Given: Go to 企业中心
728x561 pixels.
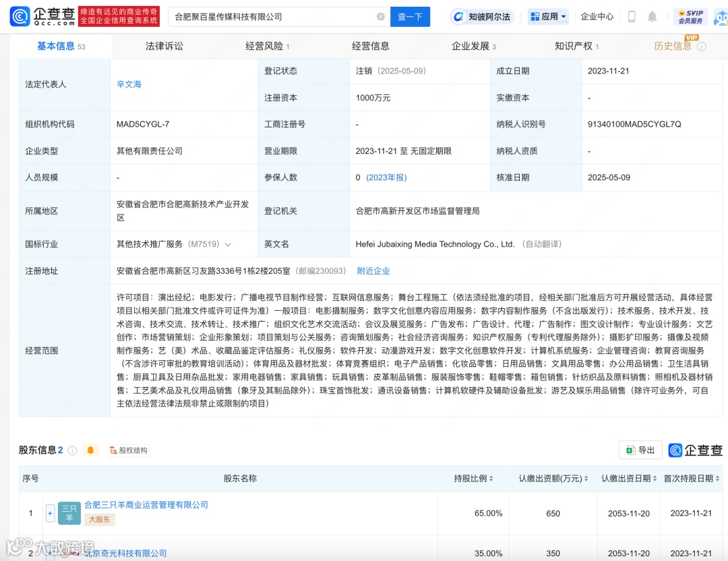Looking at the screenshot, I should (597, 17).
